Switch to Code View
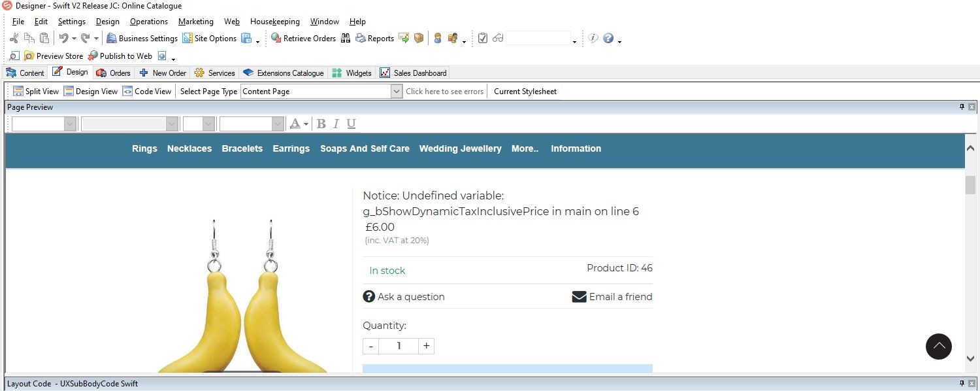Screen dimensions: 980x391 click(x=146, y=92)
